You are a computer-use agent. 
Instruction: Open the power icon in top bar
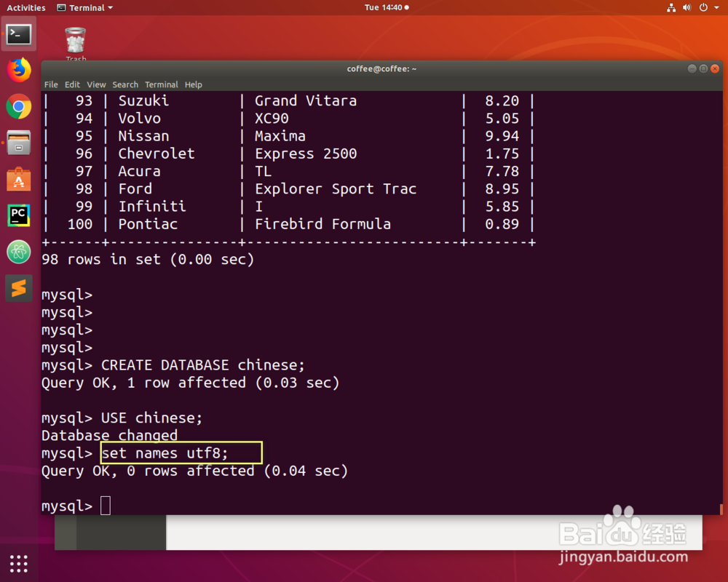703,7
